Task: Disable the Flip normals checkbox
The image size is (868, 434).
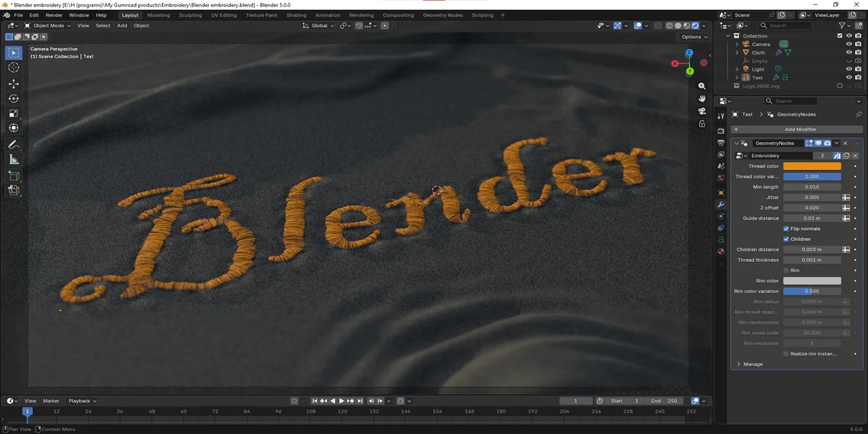Action: (786, 229)
